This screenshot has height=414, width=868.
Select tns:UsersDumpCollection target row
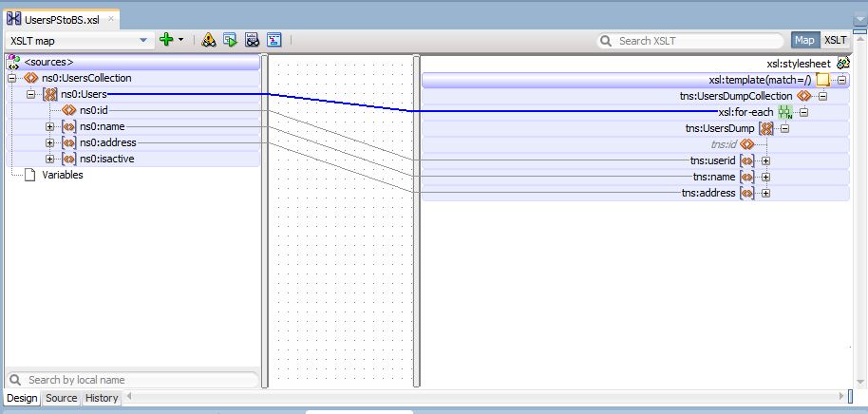[635, 96]
